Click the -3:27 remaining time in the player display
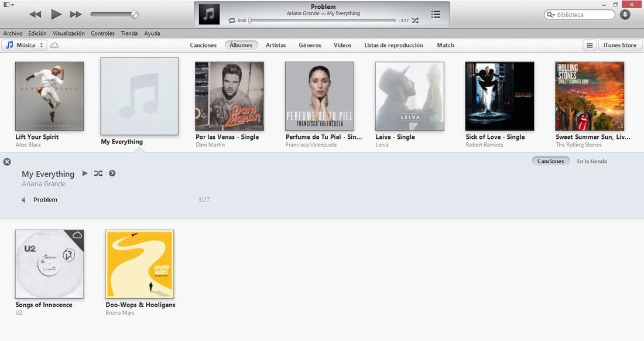 tap(404, 21)
